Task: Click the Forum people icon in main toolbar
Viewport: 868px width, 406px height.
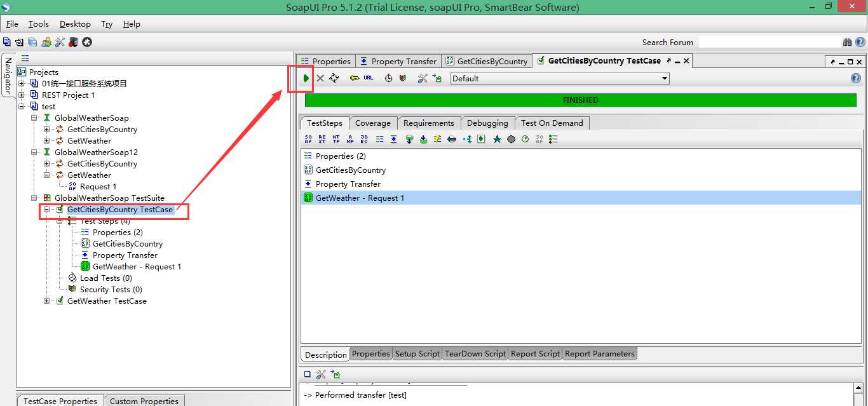Action: coord(46,42)
